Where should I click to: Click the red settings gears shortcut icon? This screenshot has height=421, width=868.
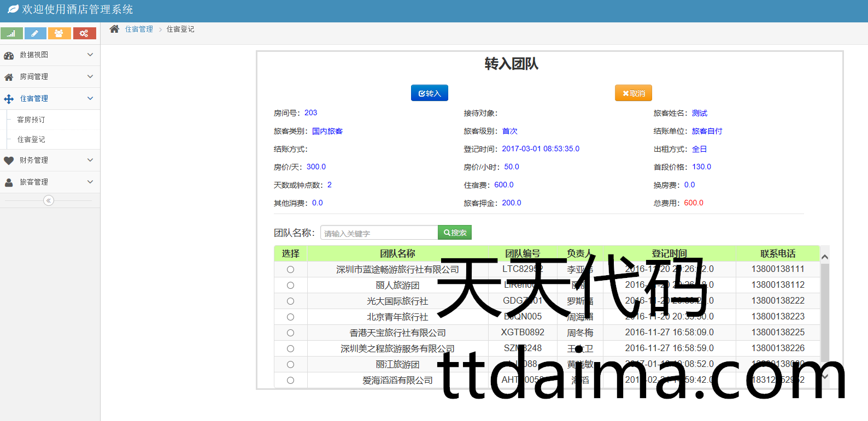pyautogui.click(x=84, y=33)
